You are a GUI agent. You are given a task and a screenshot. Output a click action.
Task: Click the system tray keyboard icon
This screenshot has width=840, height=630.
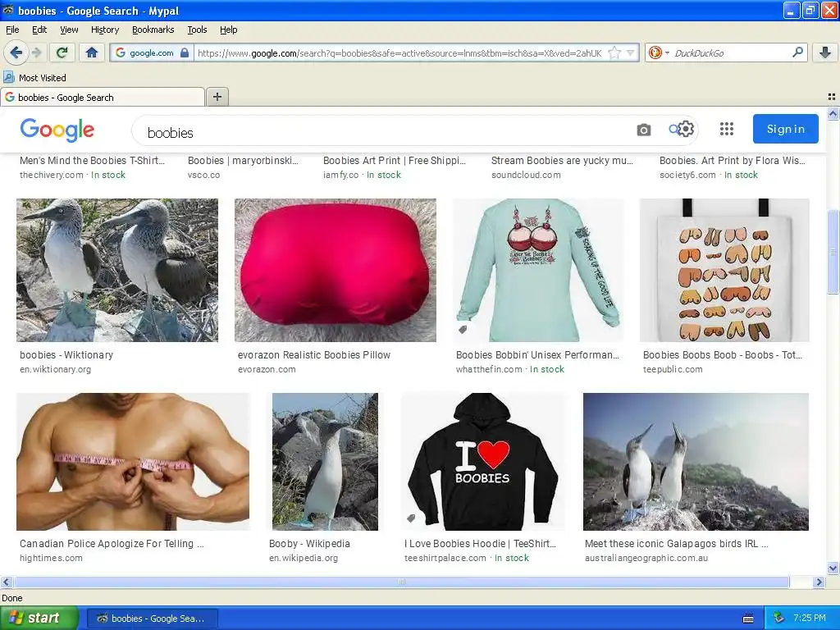[748, 619]
